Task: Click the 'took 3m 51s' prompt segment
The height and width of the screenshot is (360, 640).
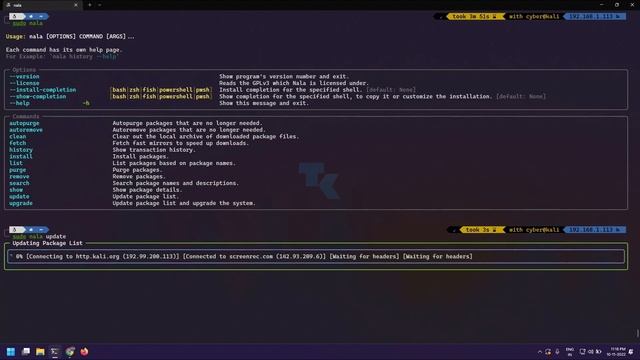Action: (x=475, y=16)
